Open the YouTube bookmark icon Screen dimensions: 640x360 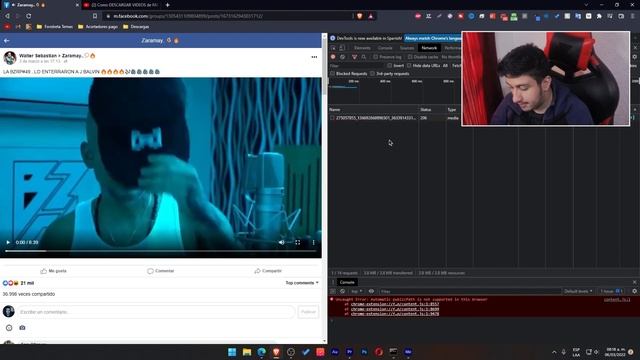tap(7, 27)
